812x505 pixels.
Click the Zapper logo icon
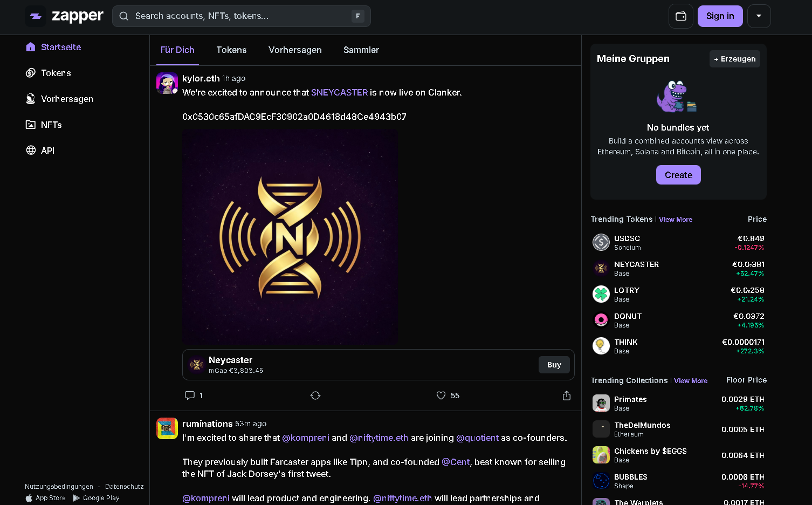(x=36, y=16)
